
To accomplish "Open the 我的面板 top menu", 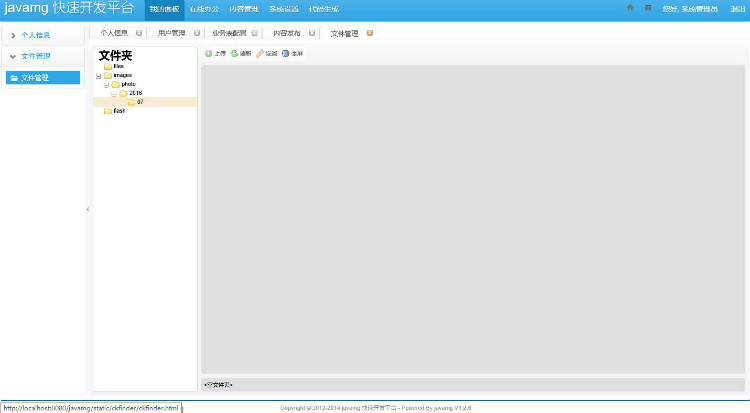I will coord(165,10).
